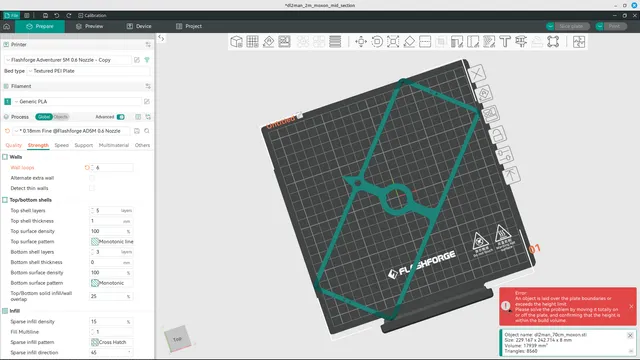
Task: Open Speed settings tab
Action: pyautogui.click(x=62, y=145)
